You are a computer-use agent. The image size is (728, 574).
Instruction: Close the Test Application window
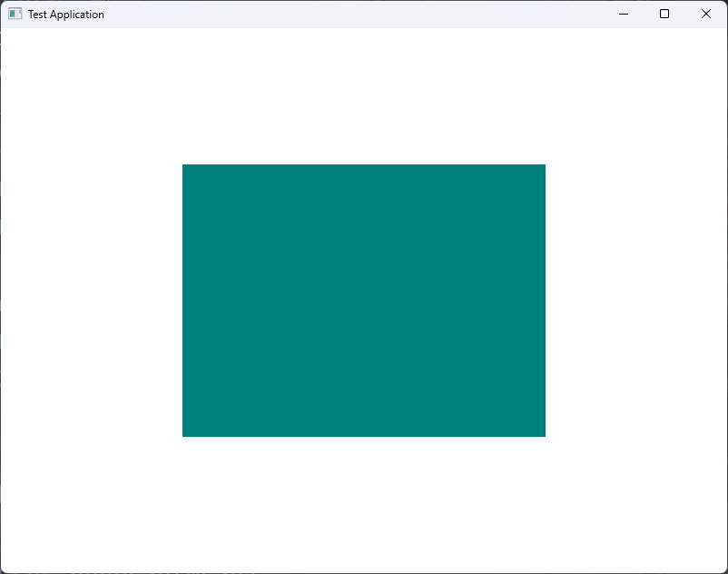coord(705,14)
